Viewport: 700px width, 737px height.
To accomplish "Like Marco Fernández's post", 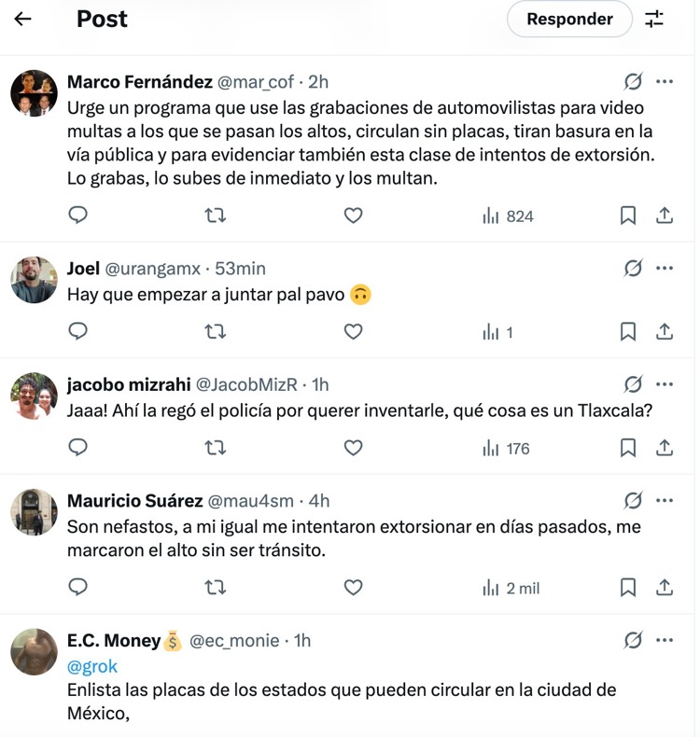I will pyautogui.click(x=353, y=216).
